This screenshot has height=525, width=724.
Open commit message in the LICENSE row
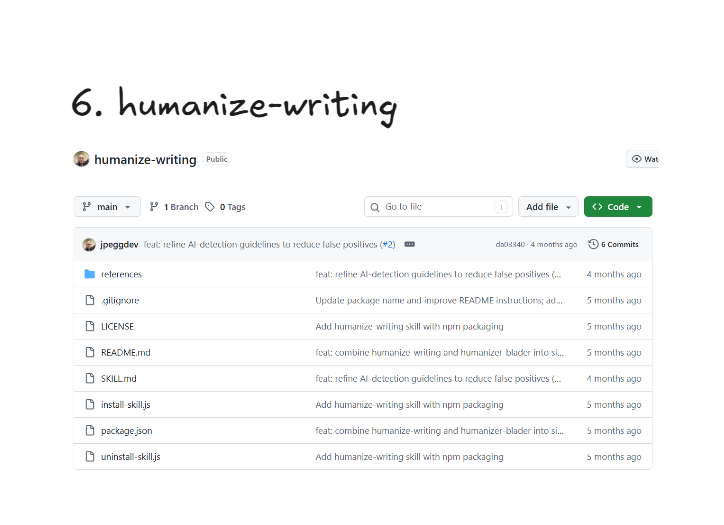[x=409, y=326]
